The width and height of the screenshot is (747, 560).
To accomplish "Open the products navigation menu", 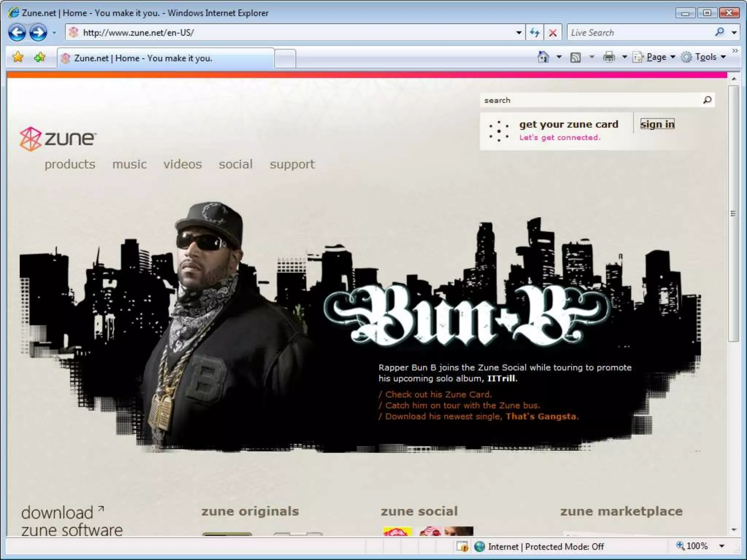I will [70, 164].
